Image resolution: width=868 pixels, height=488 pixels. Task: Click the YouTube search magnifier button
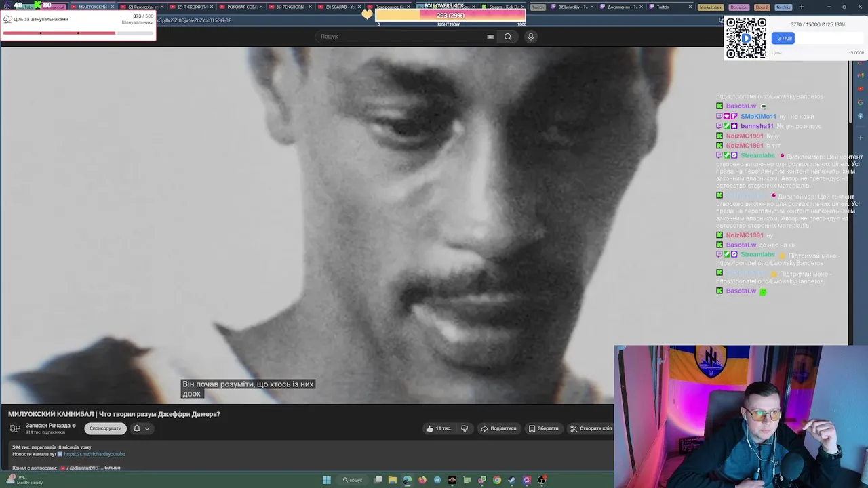click(507, 37)
